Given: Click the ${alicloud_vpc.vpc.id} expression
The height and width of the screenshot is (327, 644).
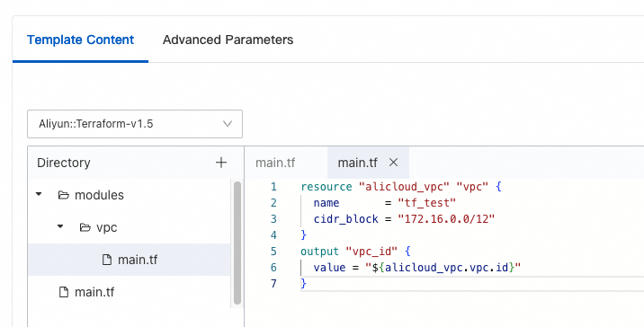Looking at the screenshot, I should click(x=443, y=268).
